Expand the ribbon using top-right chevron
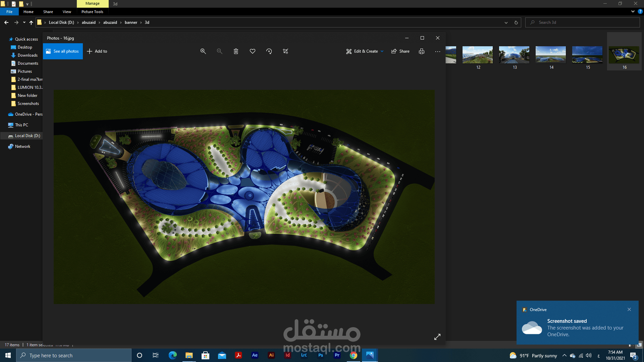This screenshot has width=644, height=362. (633, 11)
